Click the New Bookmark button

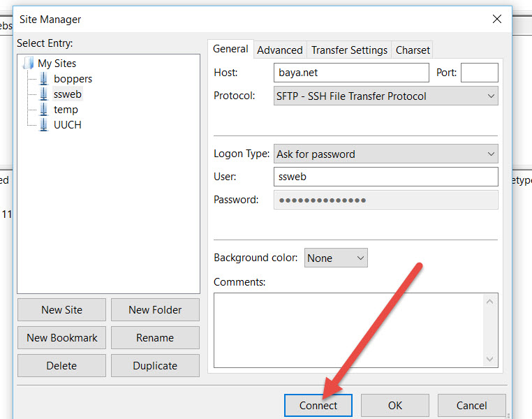point(61,338)
